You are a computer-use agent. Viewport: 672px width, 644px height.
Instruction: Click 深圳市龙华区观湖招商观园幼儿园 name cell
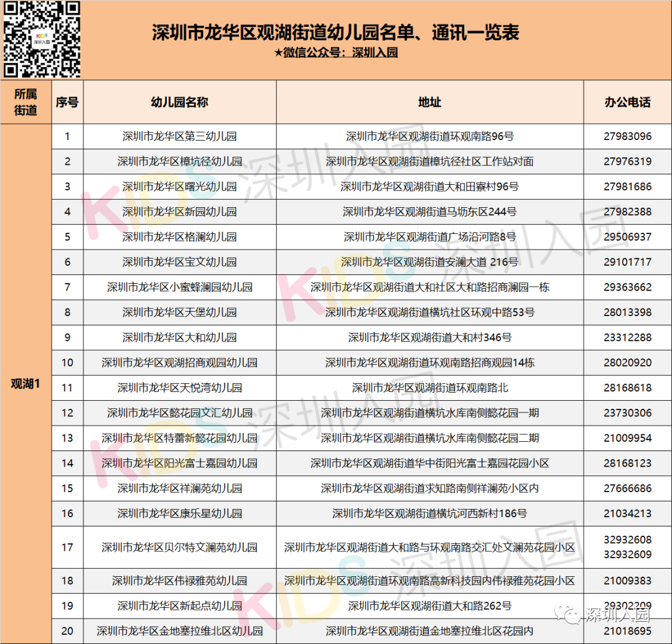(180, 363)
